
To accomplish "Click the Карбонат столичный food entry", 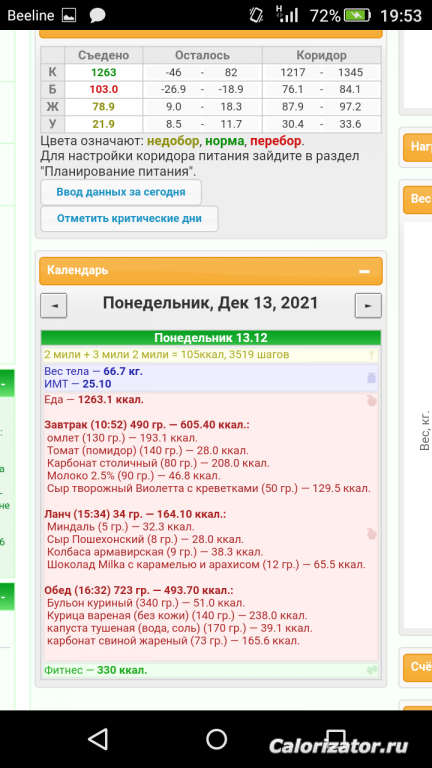I will pos(158,463).
